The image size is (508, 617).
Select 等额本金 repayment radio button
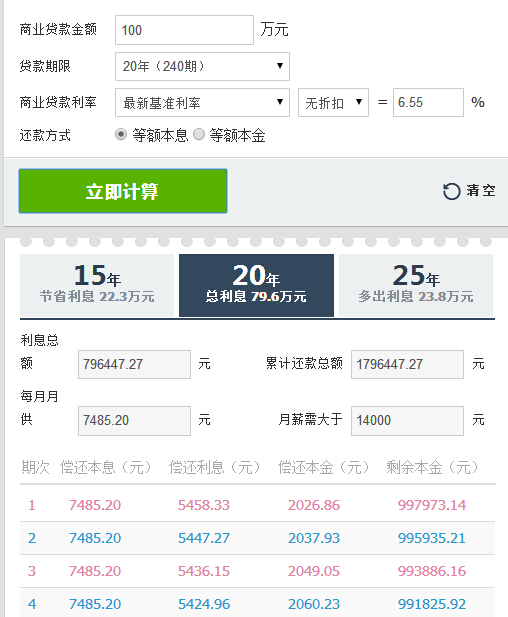199,135
